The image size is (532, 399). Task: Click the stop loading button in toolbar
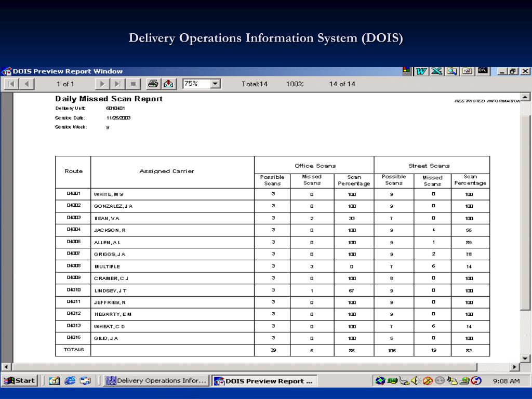click(133, 84)
